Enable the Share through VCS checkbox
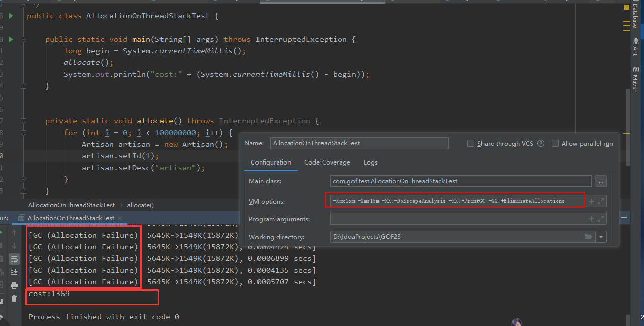This screenshot has height=326, width=644. pos(471,144)
